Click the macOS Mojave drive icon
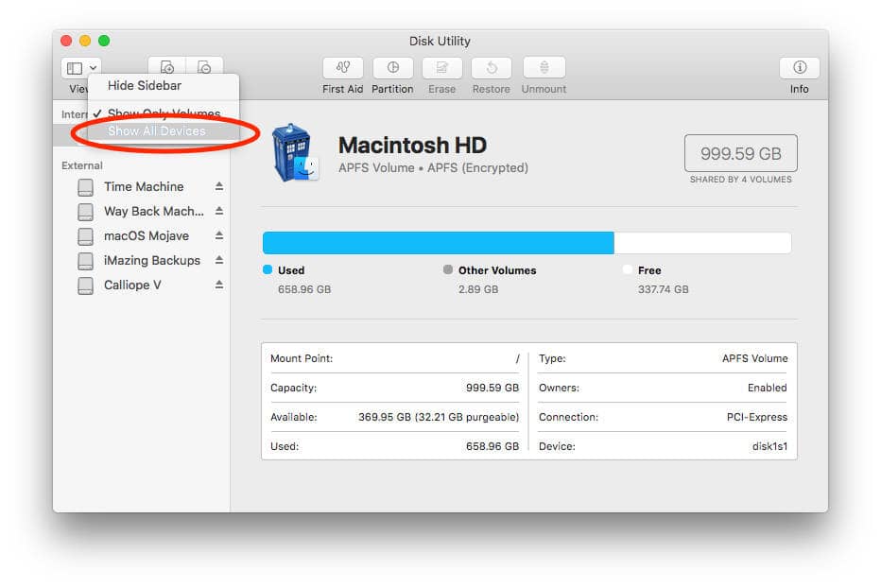This screenshot has height=588, width=881. 85,236
